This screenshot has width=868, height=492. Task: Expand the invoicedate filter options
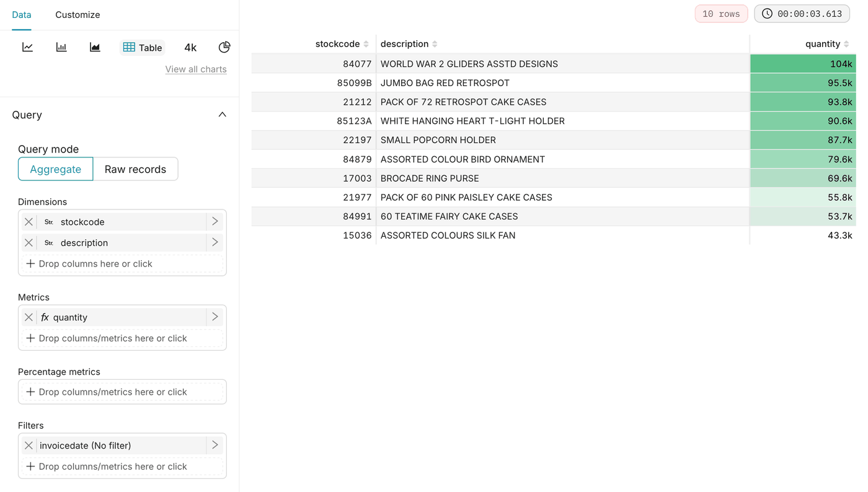215,446
